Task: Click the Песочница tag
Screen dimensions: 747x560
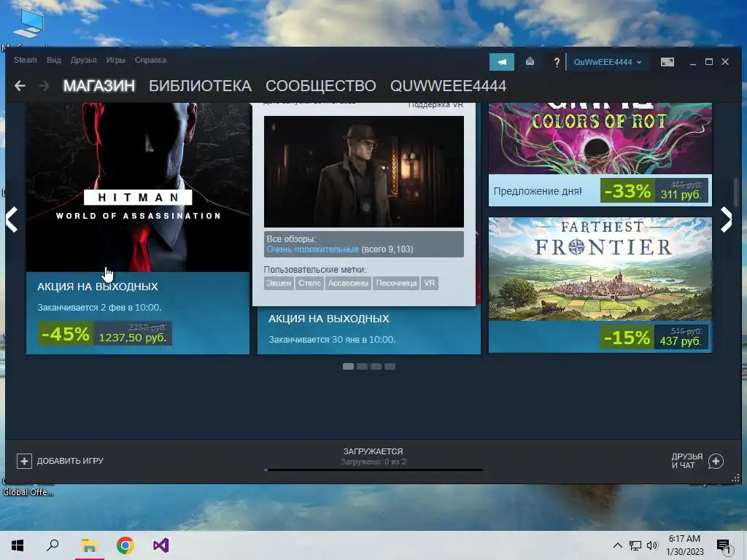Action: point(396,284)
